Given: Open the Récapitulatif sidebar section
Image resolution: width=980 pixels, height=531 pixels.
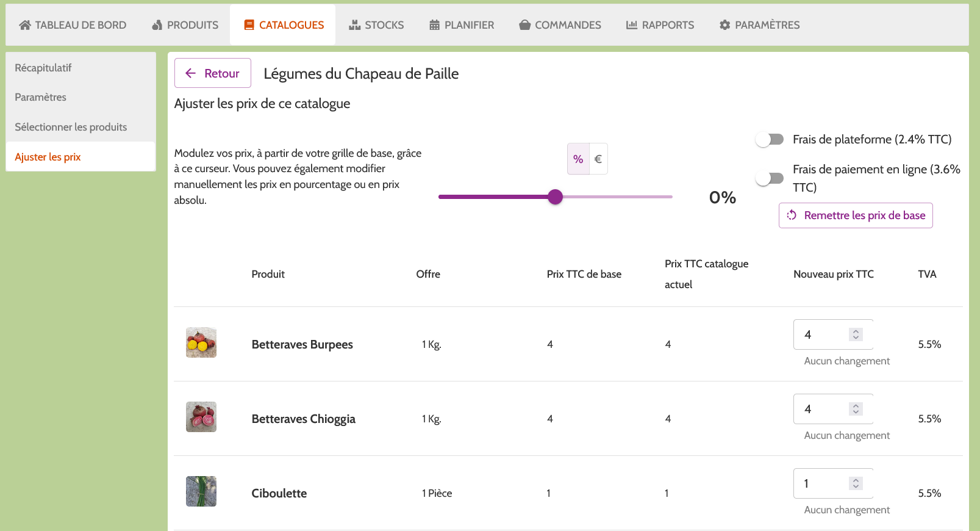Looking at the screenshot, I should 43,68.
